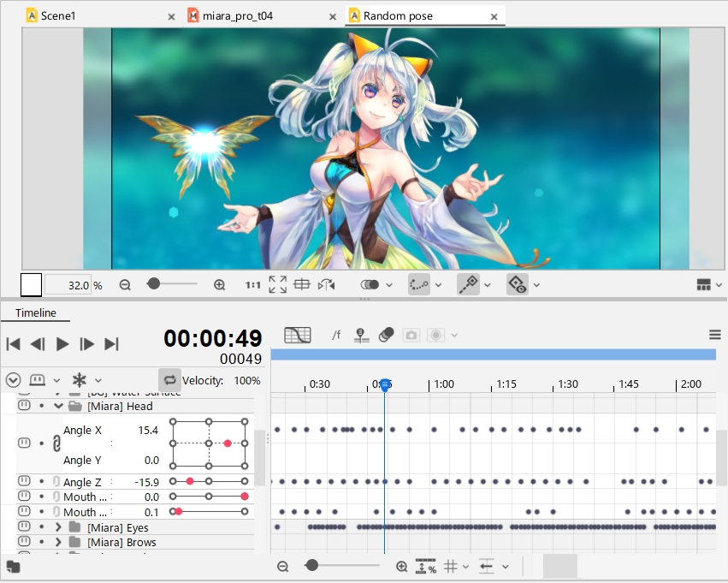Toggle the lock icon on the Angle Z row
Image resolution: width=728 pixels, height=583 pixels.
(56, 482)
